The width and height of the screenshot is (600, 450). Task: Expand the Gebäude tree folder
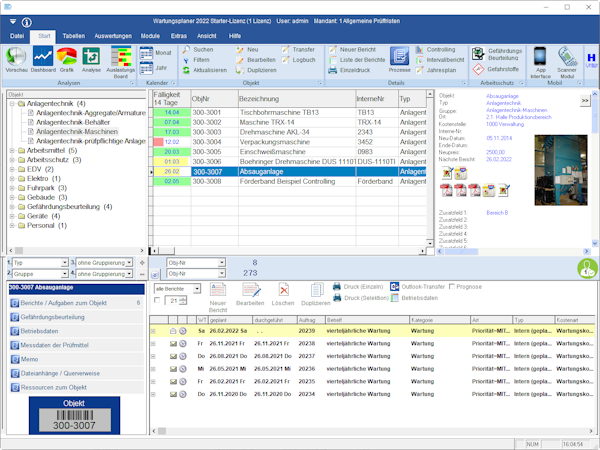click(12, 197)
